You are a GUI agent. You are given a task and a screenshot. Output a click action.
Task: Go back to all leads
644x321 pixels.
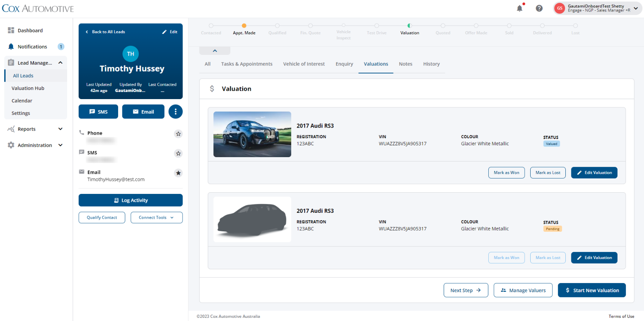click(x=105, y=32)
